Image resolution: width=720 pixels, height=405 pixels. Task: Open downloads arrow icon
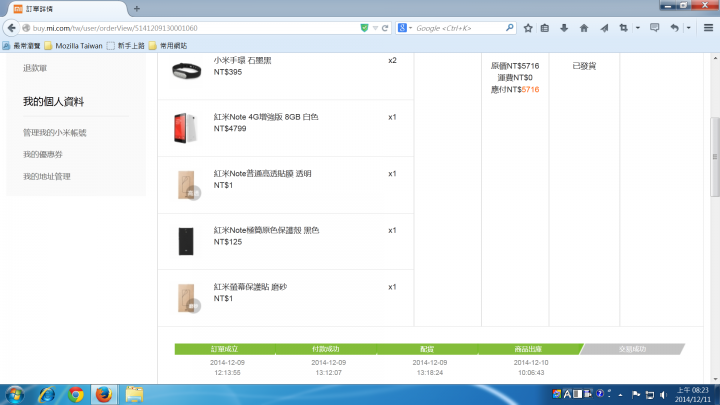pos(564,28)
